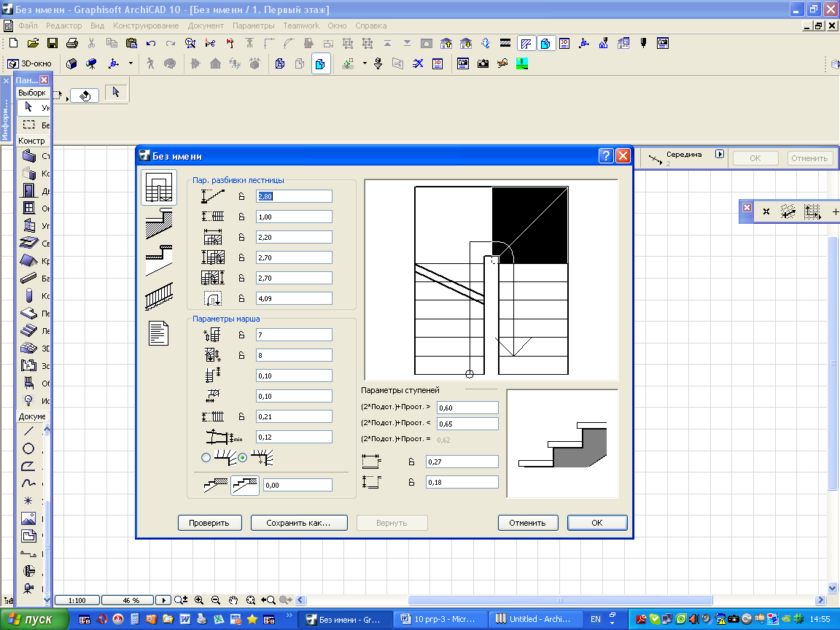
Task: Select the stair structure settings tab icon
Action: (159, 224)
